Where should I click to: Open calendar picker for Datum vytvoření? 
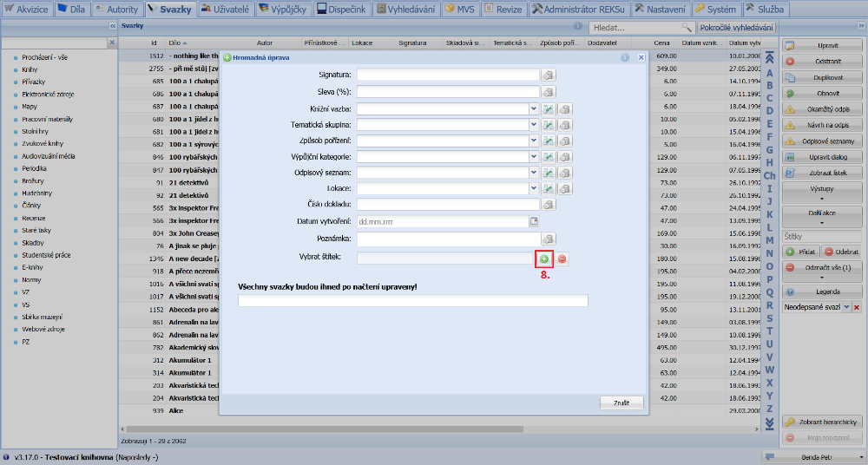coord(535,221)
